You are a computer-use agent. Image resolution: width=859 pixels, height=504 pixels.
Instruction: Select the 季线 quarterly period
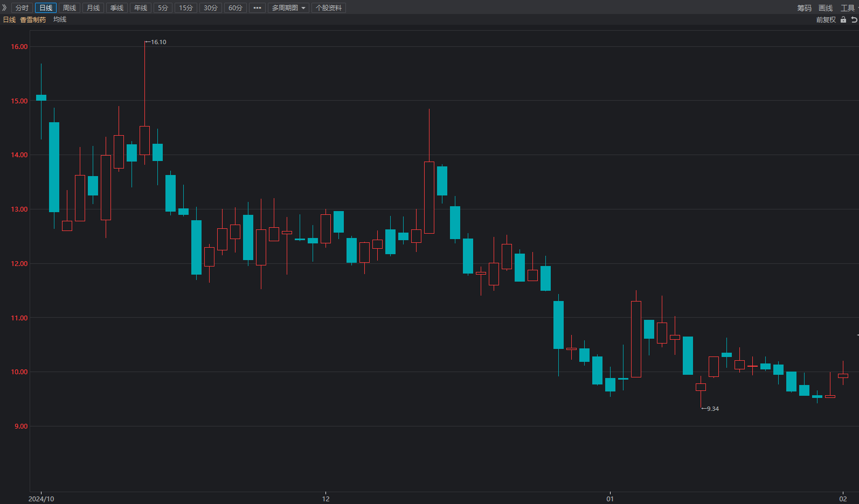coord(117,8)
